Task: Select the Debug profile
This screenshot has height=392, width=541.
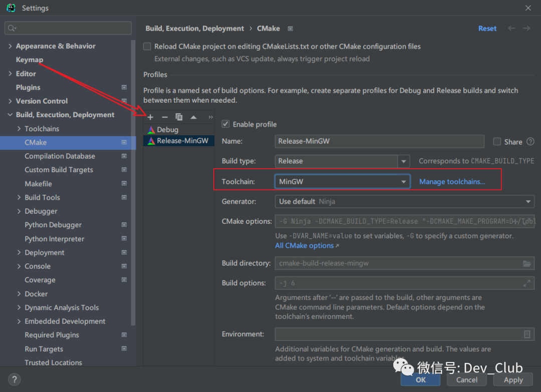Action: tap(179, 130)
